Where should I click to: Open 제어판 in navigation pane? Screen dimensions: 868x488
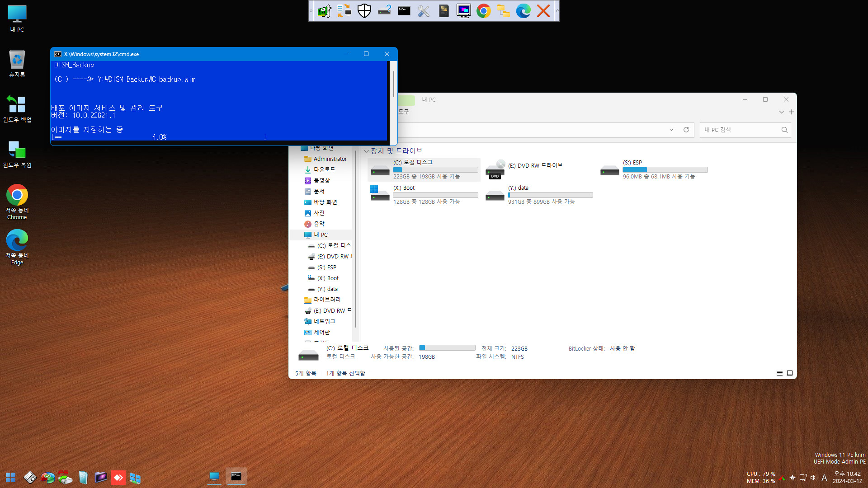(x=317, y=332)
